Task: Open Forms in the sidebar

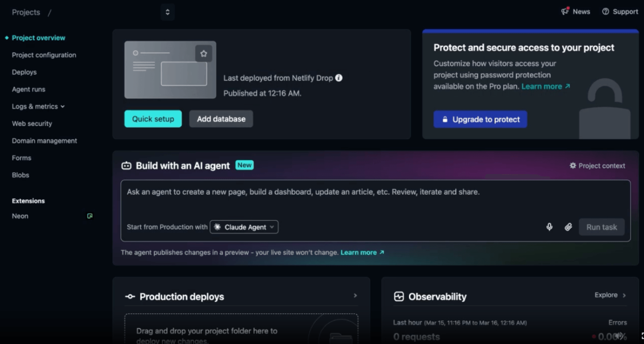Action: (21, 158)
